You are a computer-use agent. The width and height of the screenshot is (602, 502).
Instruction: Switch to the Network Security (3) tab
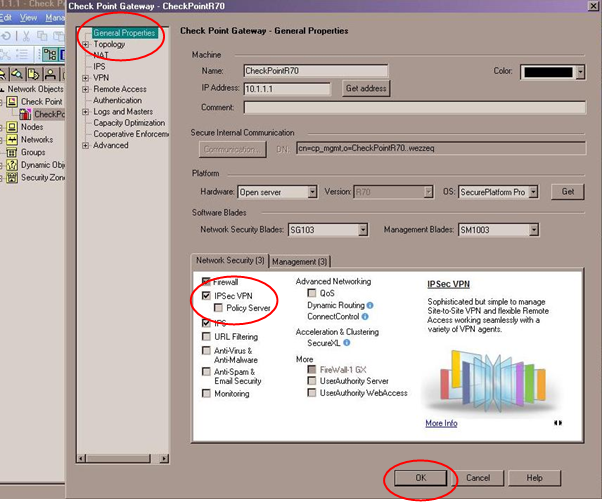coord(230,261)
